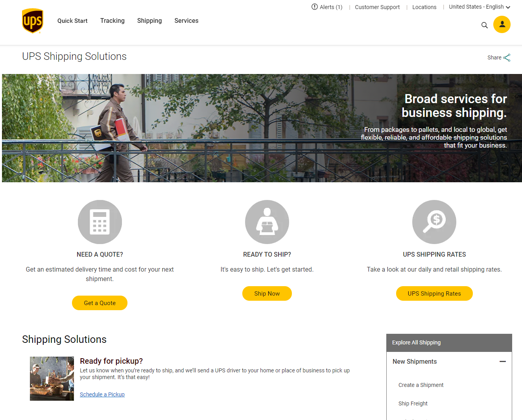Click the UPS Shipping Solutions page title
522x420 pixels.
[x=74, y=56]
